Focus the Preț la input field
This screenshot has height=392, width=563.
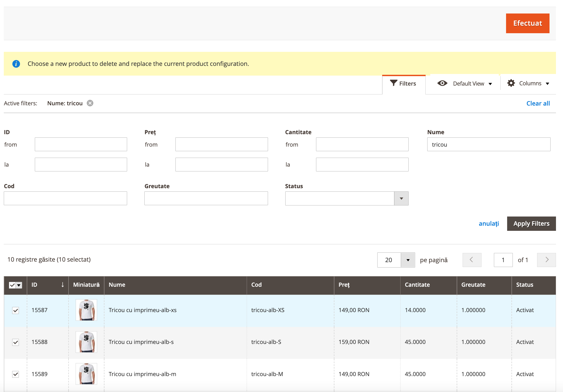[221, 164]
